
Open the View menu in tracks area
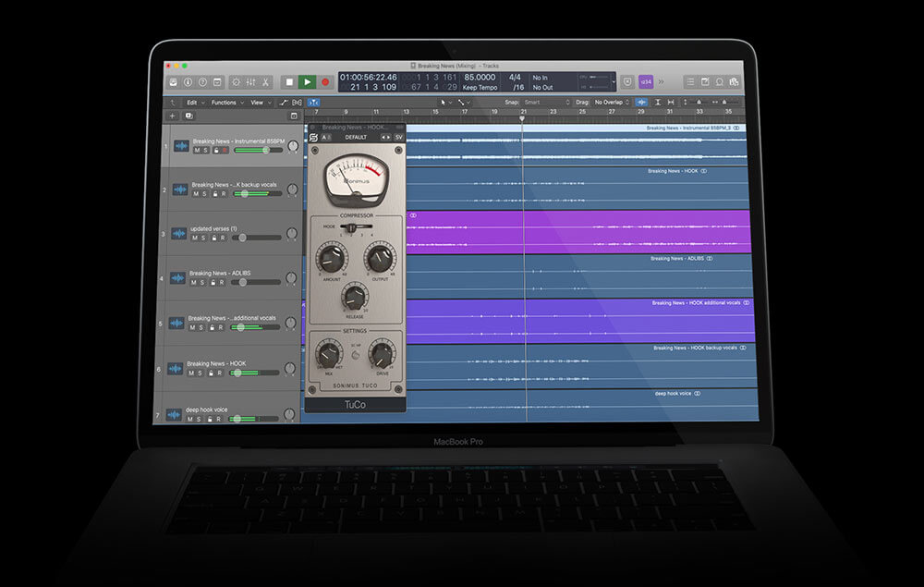click(261, 103)
